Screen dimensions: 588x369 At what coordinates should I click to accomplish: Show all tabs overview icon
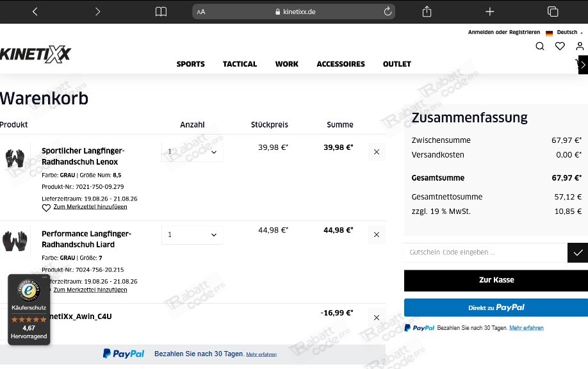click(x=552, y=12)
